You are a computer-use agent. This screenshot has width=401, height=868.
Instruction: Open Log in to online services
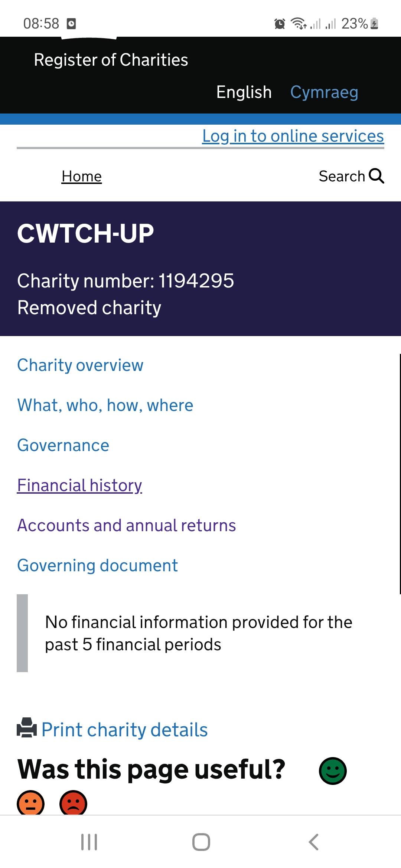coord(293,136)
